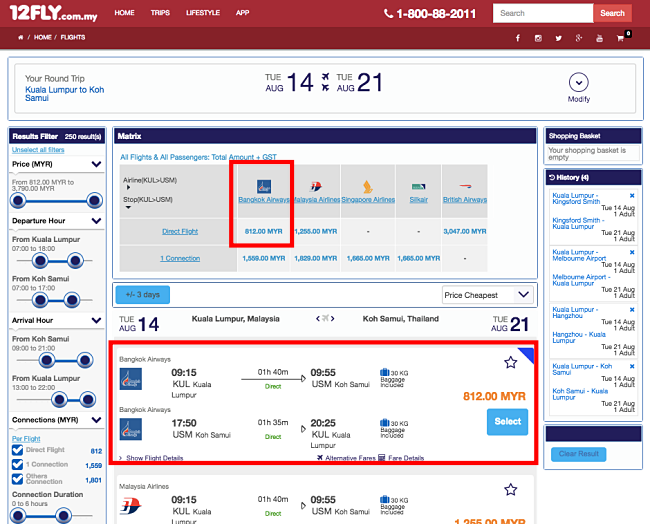Screen dimensions: 650x524
Task: Go to HOME in breadcrumb
Action: [43, 37]
